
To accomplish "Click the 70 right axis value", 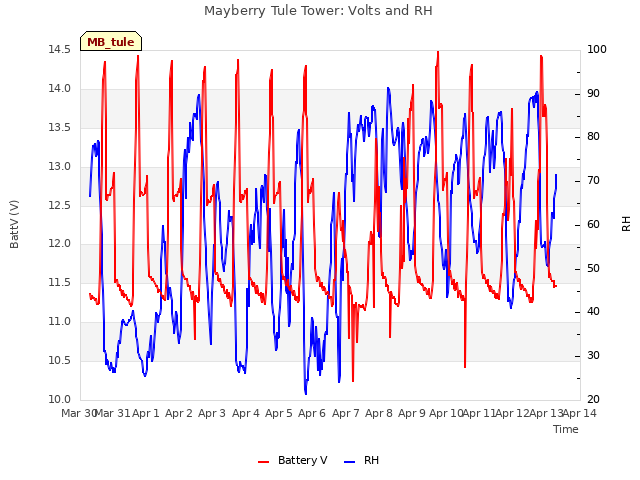I will coord(593,181).
